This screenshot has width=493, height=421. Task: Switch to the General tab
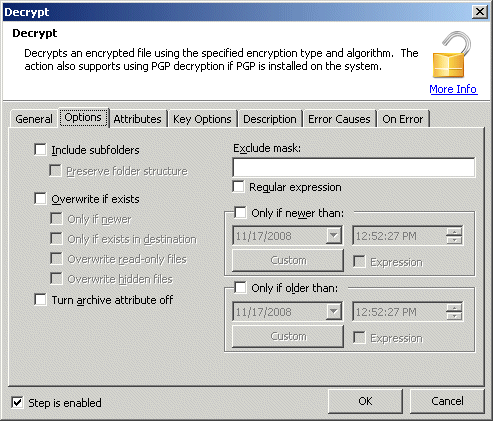click(34, 119)
